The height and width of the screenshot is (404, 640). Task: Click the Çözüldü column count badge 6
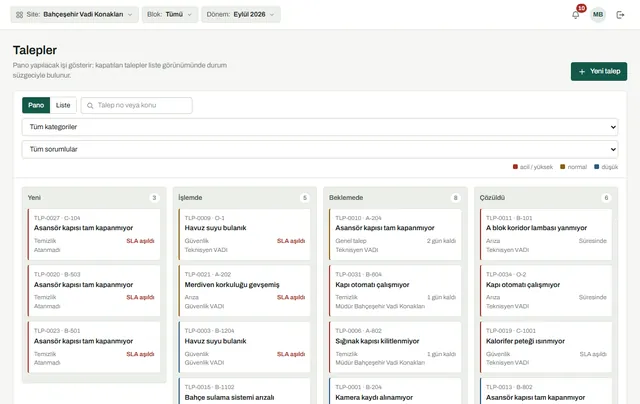click(606, 198)
